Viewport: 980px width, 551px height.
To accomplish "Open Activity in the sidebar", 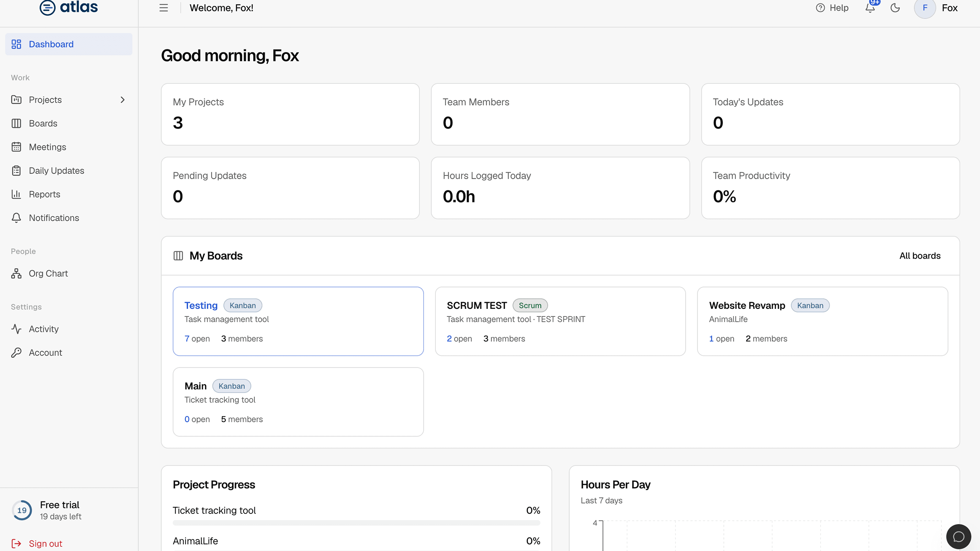I will (x=69, y=329).
